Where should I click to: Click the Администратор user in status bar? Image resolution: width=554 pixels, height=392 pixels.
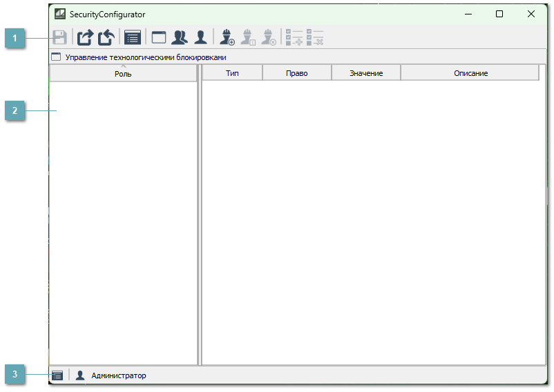click(118, 375)
